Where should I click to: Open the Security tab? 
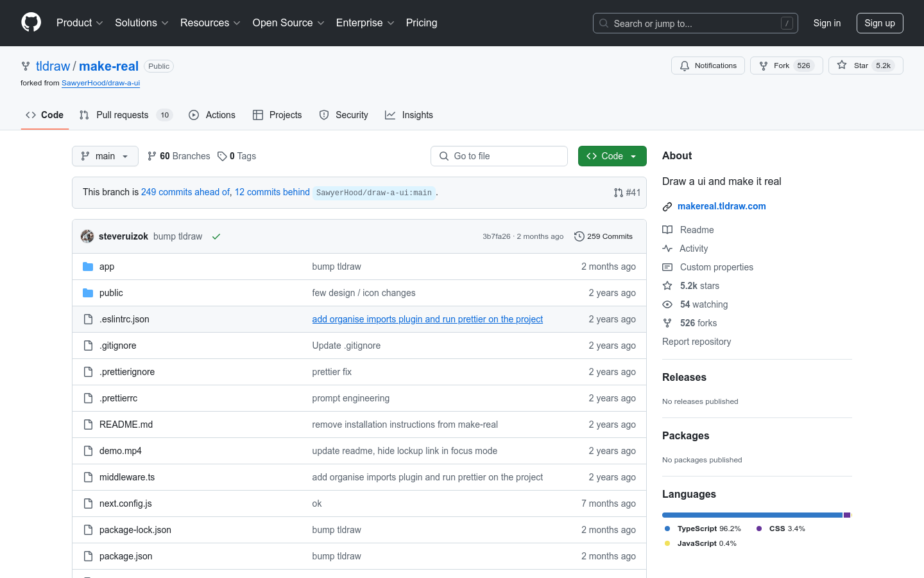(344, 115)
